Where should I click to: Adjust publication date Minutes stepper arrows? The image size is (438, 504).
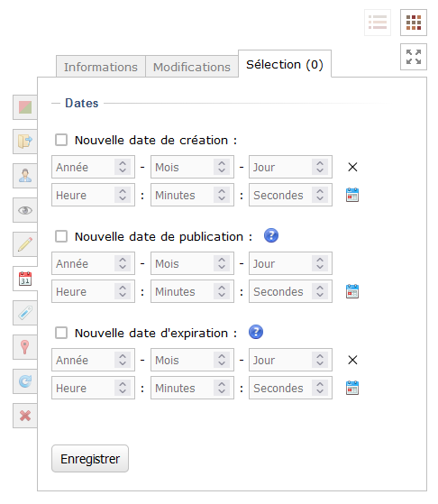click(x=222, y=291)
